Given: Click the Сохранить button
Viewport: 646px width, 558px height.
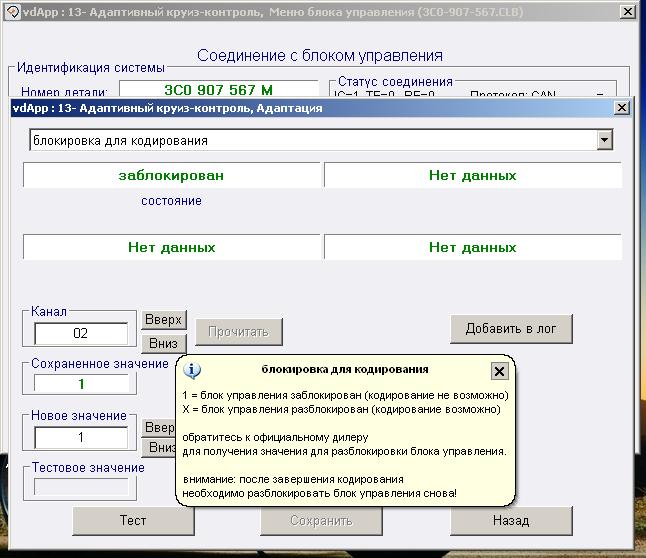Looking at the screenshot, I should (321, 521).
